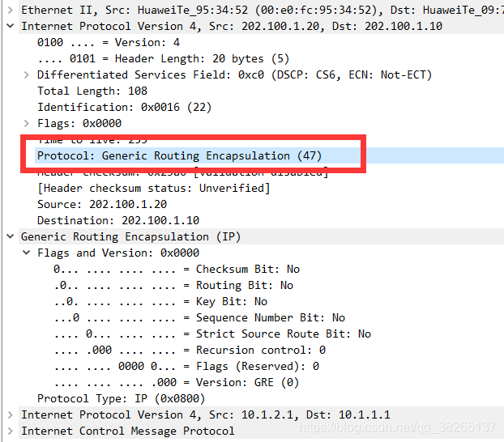Screen dimensions: 504x442
Task: Collapse the Generic Routing Encapsulation section
Action: (x=11, y=236)
